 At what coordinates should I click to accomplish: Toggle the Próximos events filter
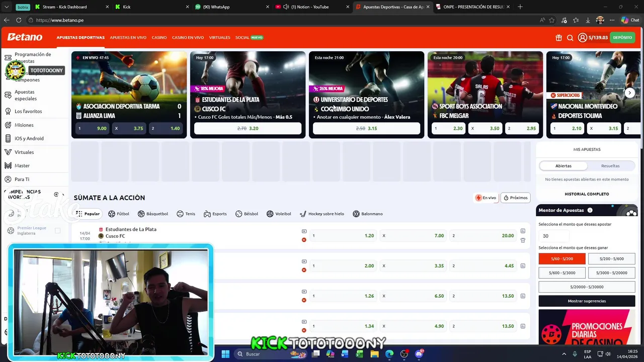pyautogui.click(x=515, y=198)
